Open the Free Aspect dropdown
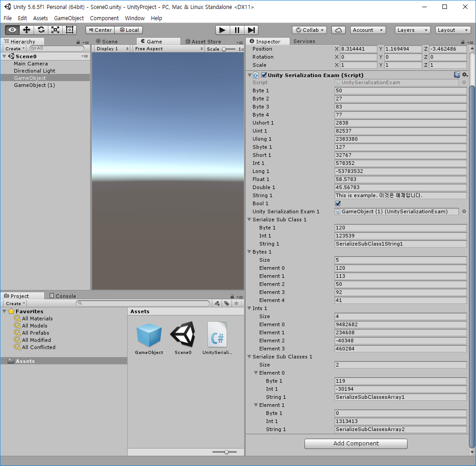Image resolution: width=476 pixels, height=466 pixels. click(x=168, y=48)
